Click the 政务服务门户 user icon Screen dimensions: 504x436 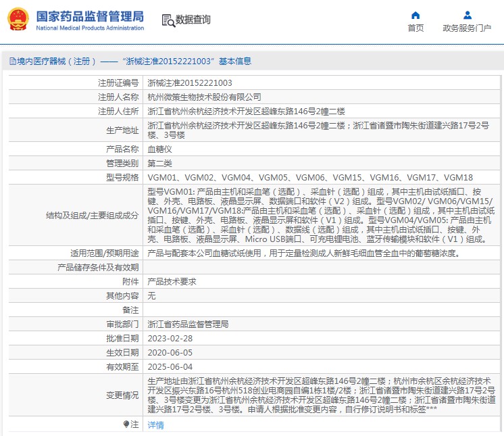[468, 15]
